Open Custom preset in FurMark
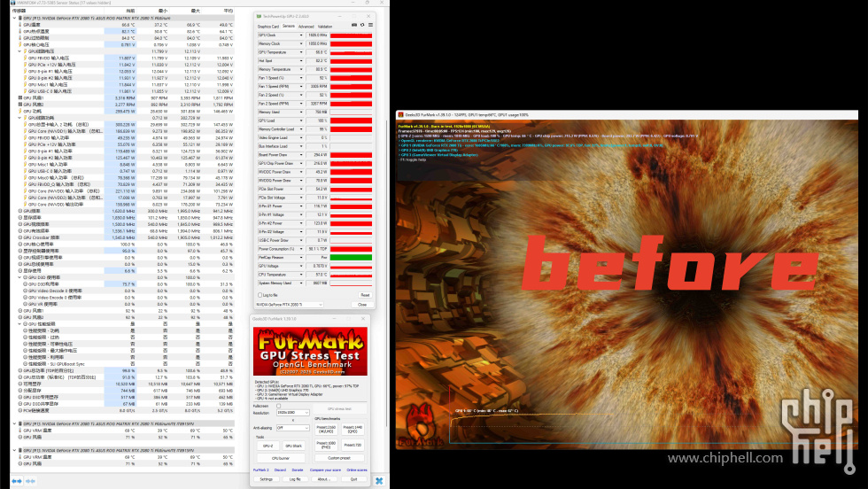This screenshot has height=489, width=868. pyautogui.click(x=339, y=458)
